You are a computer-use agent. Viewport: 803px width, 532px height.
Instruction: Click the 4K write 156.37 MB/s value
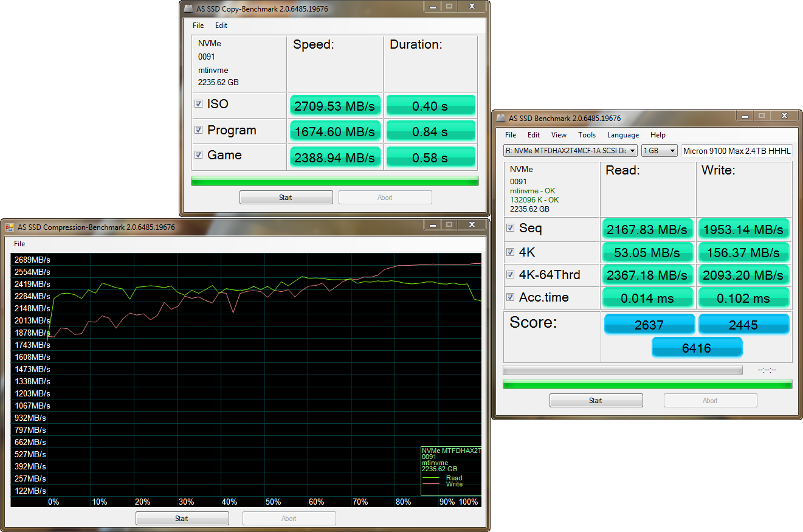click(x=743, y=252)
